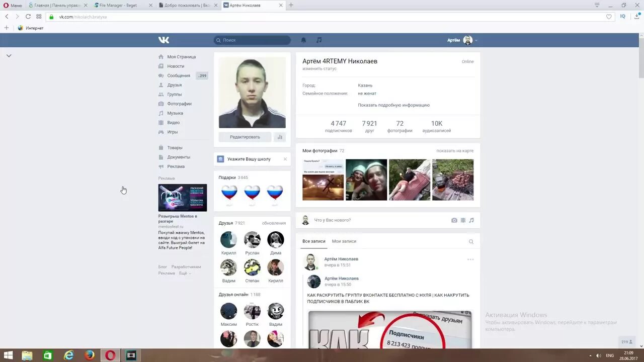Open Музыка in sidebar
Viewport: 644px width, 362px height.
pyautogui.click(x=175, y=113)
